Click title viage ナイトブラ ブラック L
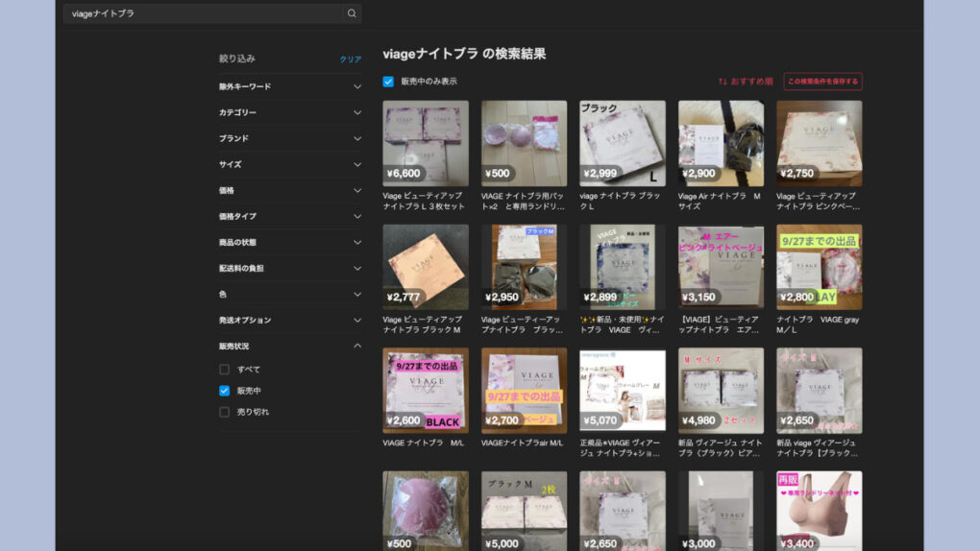Screen dimensions: 980x551 (620, 202)
